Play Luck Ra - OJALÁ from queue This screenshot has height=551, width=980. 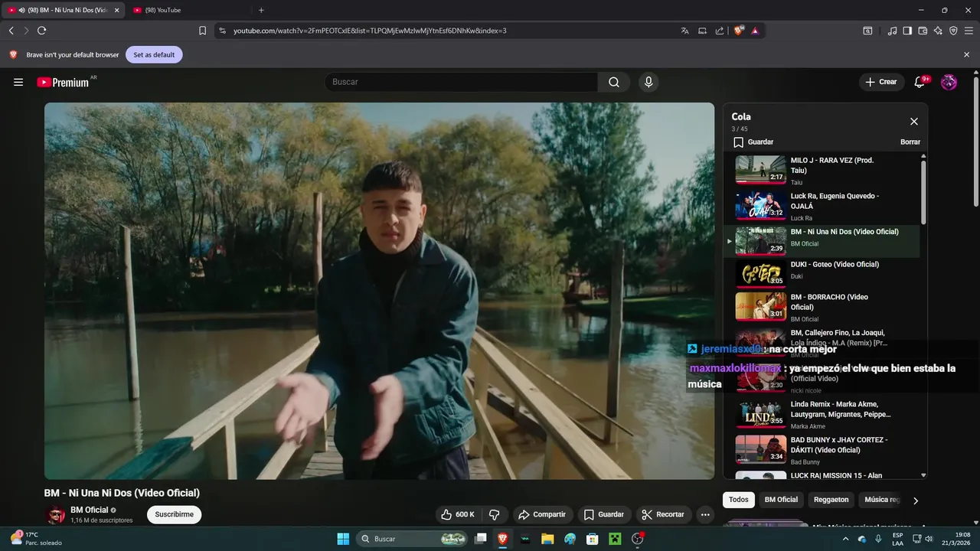coord(822,206)
